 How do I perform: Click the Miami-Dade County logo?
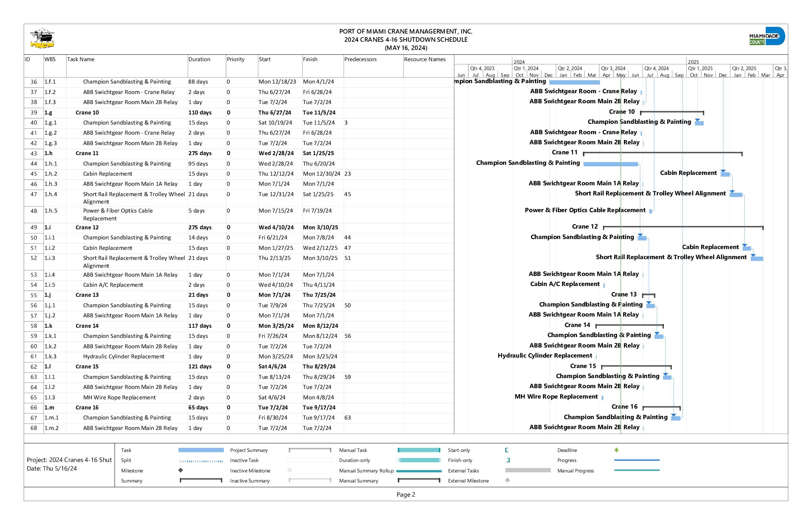[x=767, y=36]
